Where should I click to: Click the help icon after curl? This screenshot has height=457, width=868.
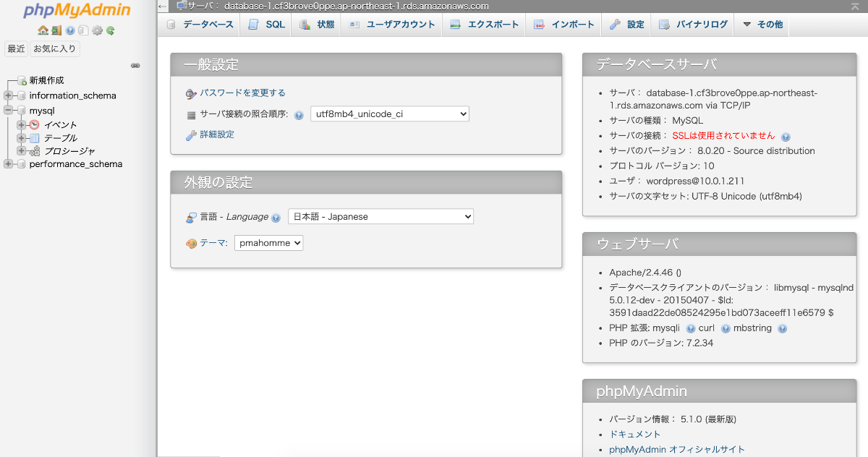pyautogui.click(x=726, y=328)
